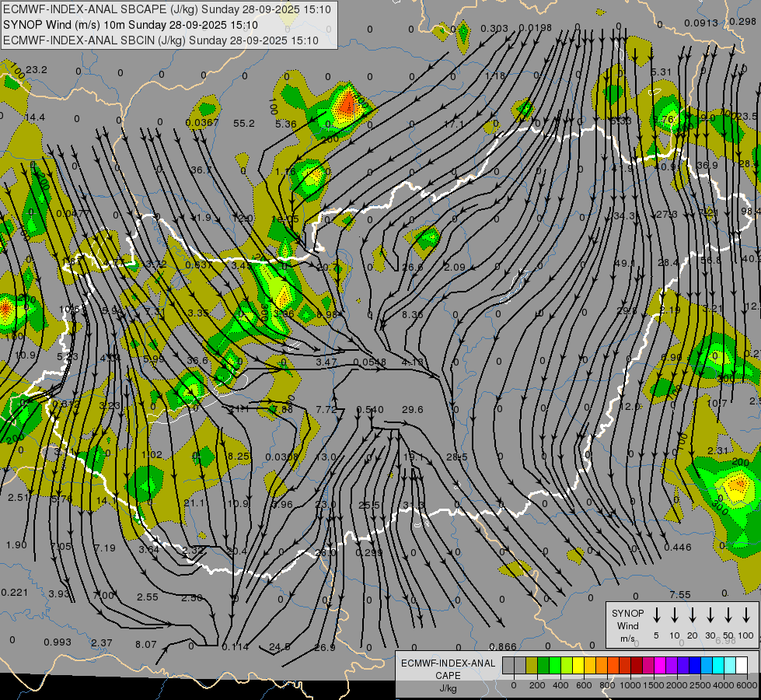Click the map value 26.9
761x700 pixels.
(325, 648)
